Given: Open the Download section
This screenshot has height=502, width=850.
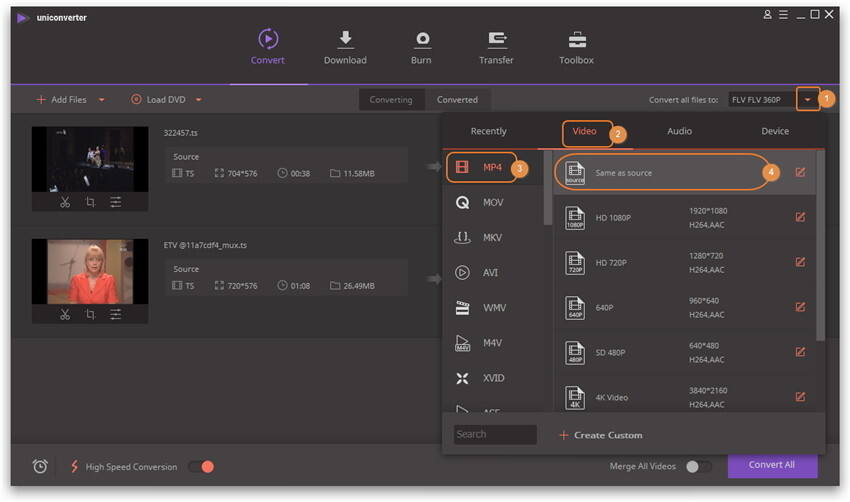Looking at the screenshot, I should pos(345,47).
